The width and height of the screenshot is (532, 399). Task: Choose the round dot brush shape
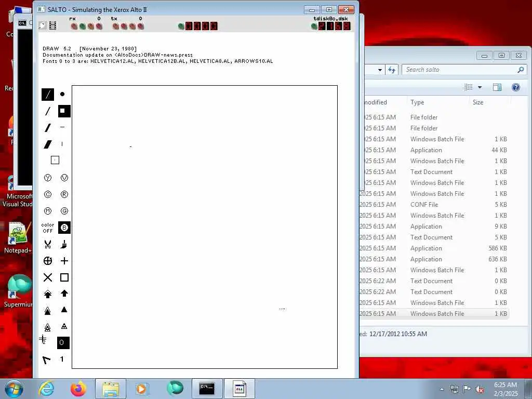pos(62,95)
